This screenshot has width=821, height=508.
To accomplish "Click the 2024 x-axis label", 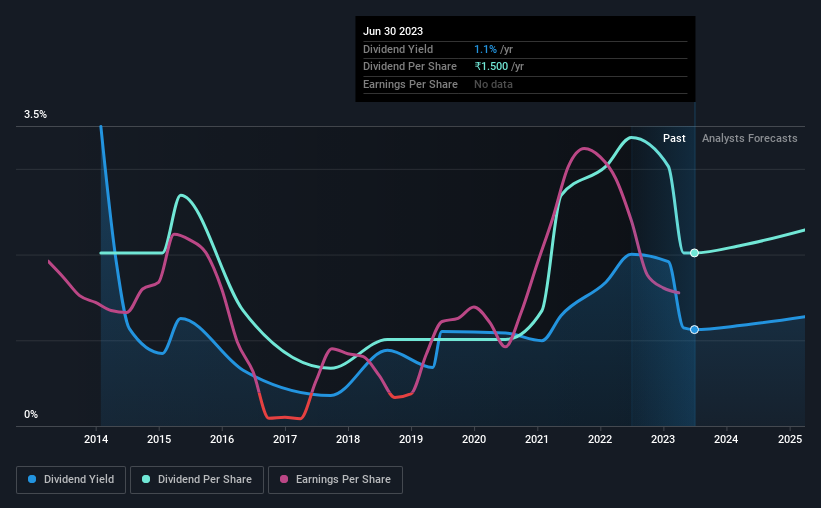I will [x=726, y=439].
